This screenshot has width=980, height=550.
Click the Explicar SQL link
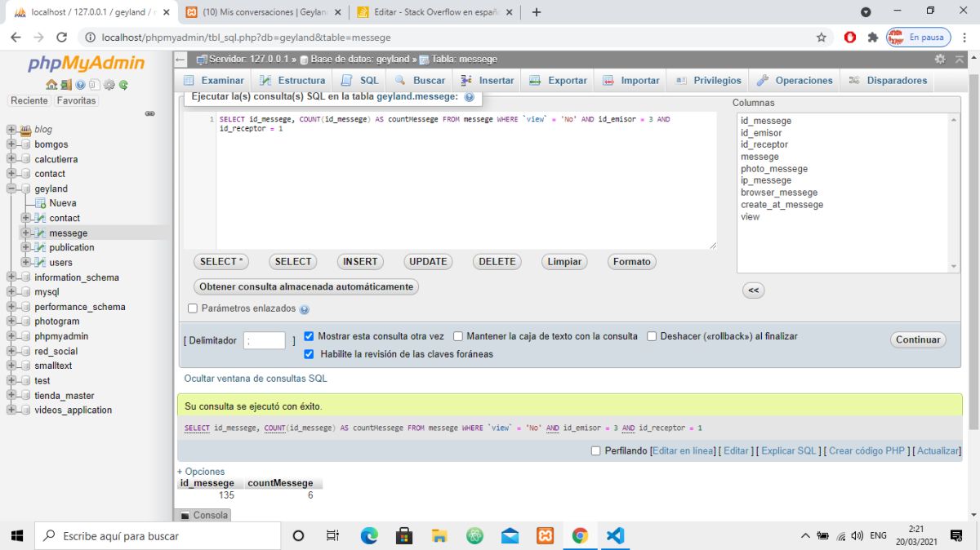789,450
